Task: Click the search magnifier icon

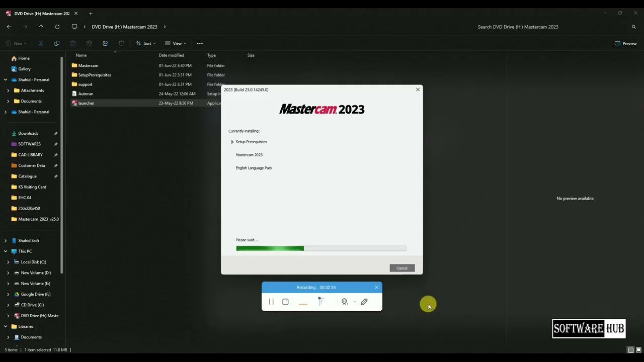Action: click(634, 27)
